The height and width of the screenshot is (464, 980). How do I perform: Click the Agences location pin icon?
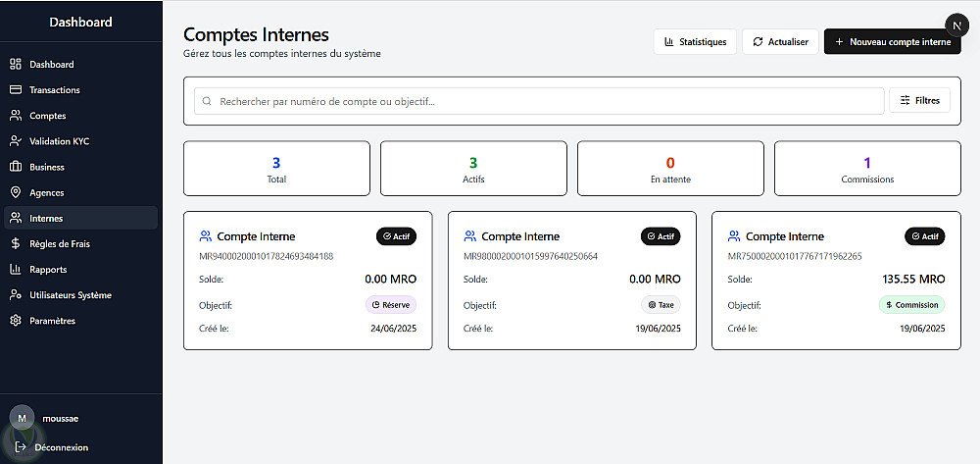click(16, 192)
